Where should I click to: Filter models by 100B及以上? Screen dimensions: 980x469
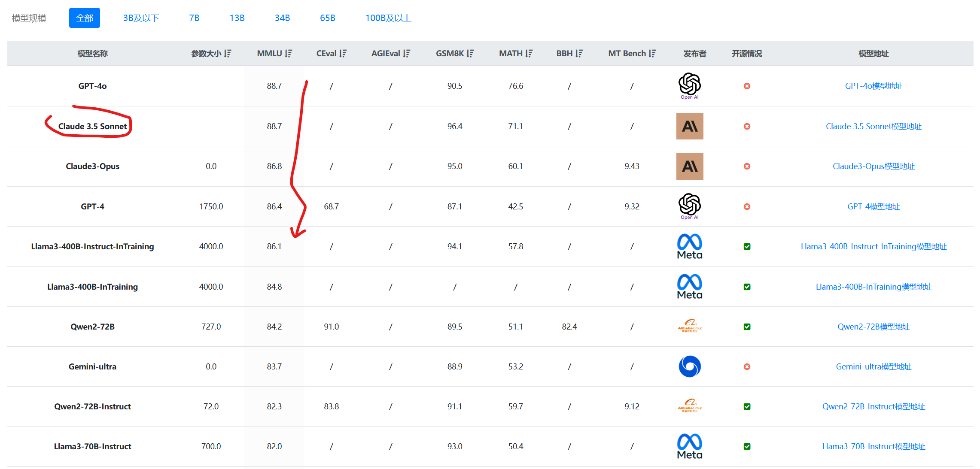388,18
